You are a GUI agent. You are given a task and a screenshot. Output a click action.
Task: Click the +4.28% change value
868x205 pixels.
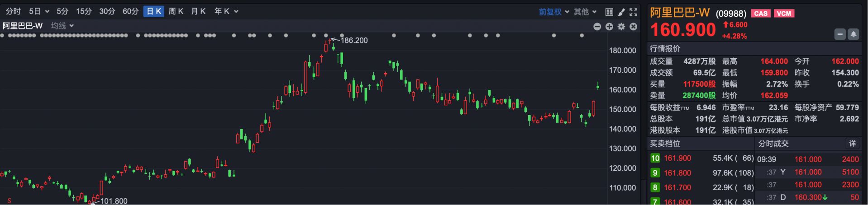(x=734, y=36)
